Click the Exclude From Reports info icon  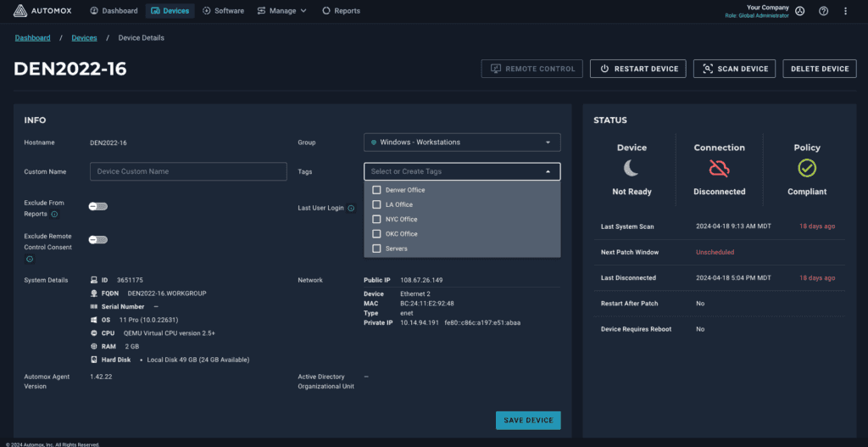[x=54, y=214]
